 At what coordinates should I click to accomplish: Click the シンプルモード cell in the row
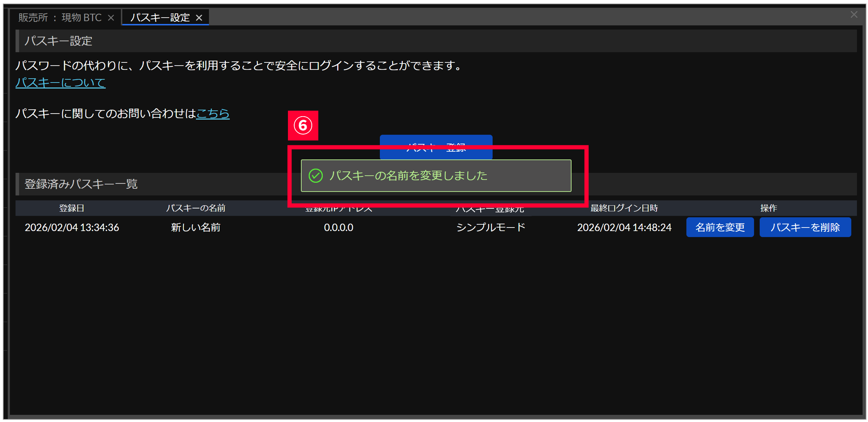[x=491, y=228]
